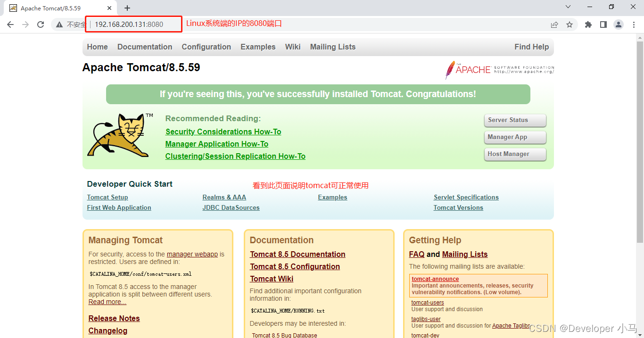Open Manager Application How-To link

(x=217, y=144)
